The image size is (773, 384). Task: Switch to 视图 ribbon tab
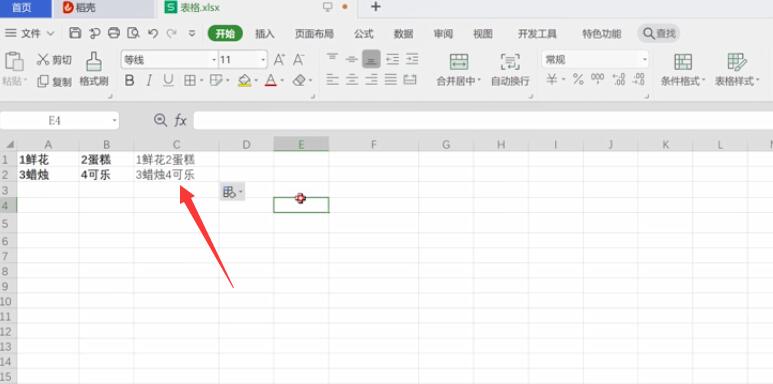[483, 34]
